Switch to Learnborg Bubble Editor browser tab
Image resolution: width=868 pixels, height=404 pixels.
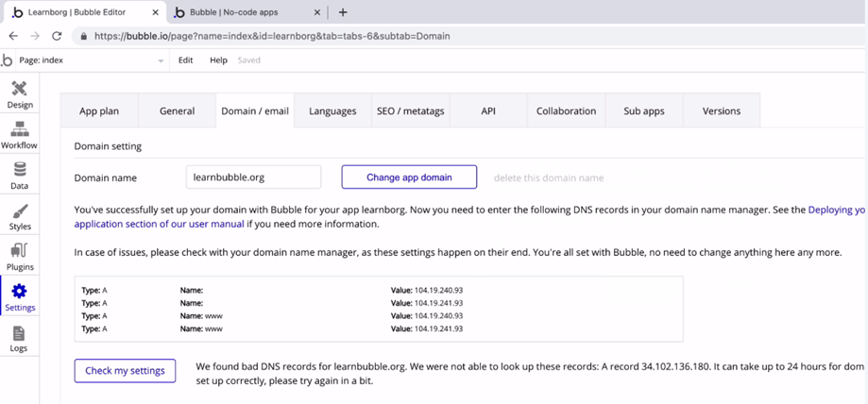pos(83,11)
